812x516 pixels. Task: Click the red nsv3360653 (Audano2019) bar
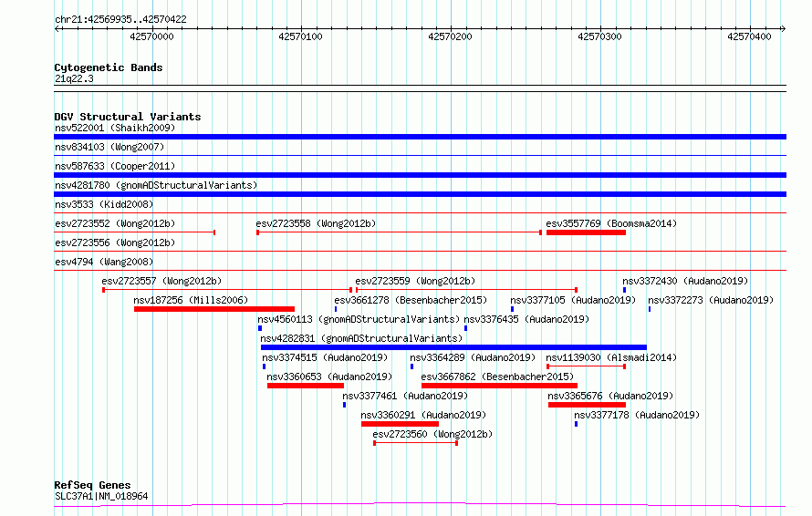(x=306, y=387)
